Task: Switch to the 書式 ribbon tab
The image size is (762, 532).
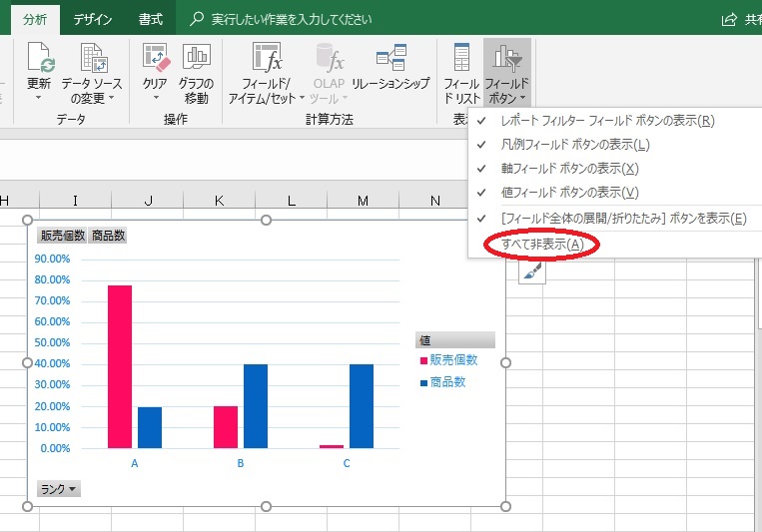Action: coord(150,19)
